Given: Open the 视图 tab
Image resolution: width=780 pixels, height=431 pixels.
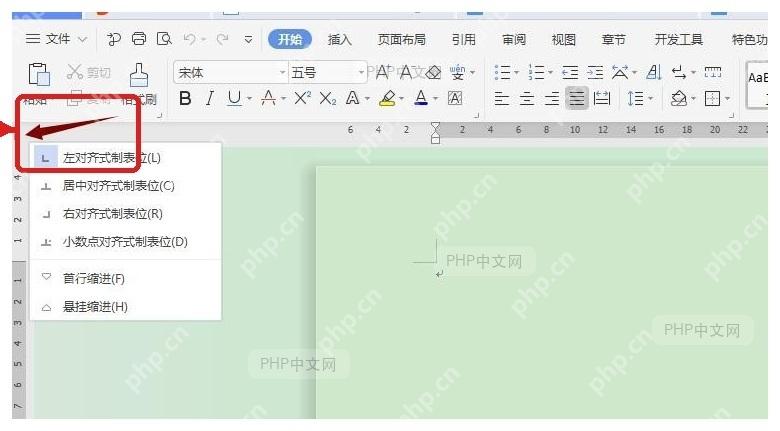Looking at the screenshot, I should tap(564, 39).
